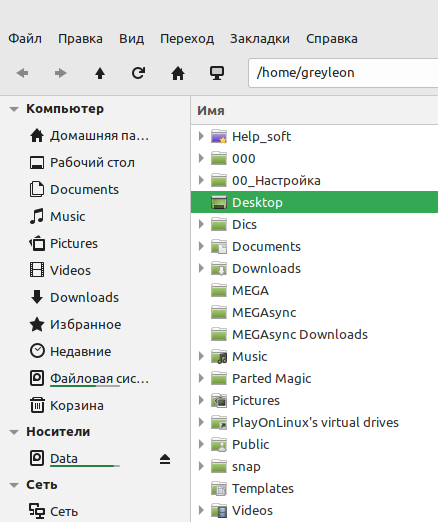Screen dimensions: 438x522
Task: Go back using the left arrow
Action: [x=23, y=73]
